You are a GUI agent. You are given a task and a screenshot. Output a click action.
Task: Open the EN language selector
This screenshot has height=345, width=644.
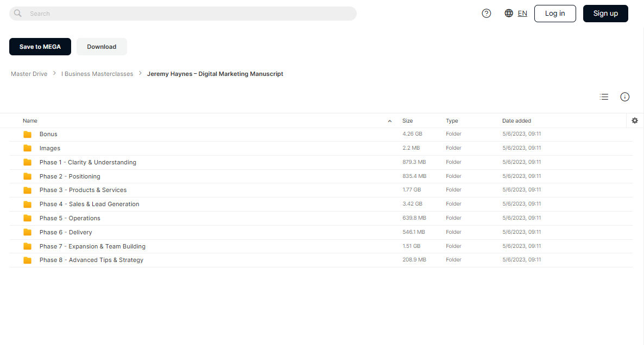click(522, 14)
